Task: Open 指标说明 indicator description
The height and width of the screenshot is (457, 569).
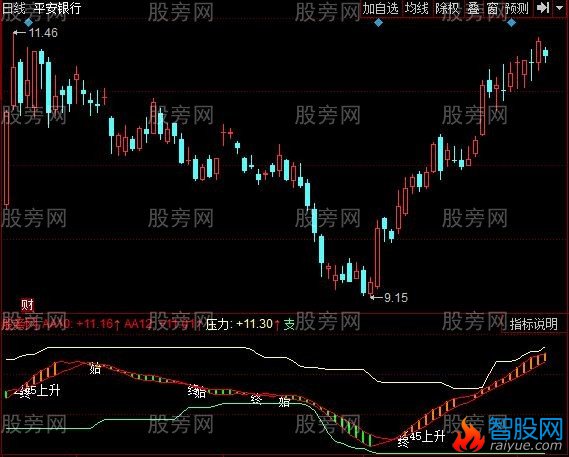Action: [533, 324]
